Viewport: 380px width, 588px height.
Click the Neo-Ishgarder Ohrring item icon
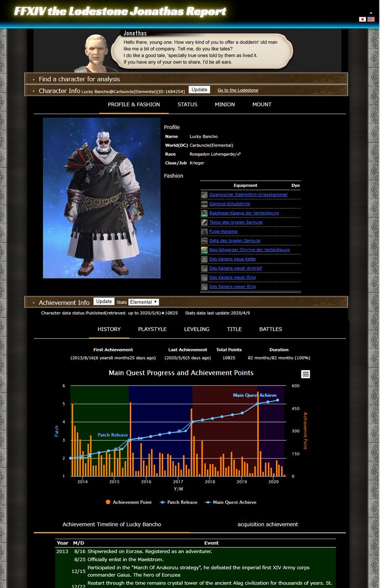point(204,250)
